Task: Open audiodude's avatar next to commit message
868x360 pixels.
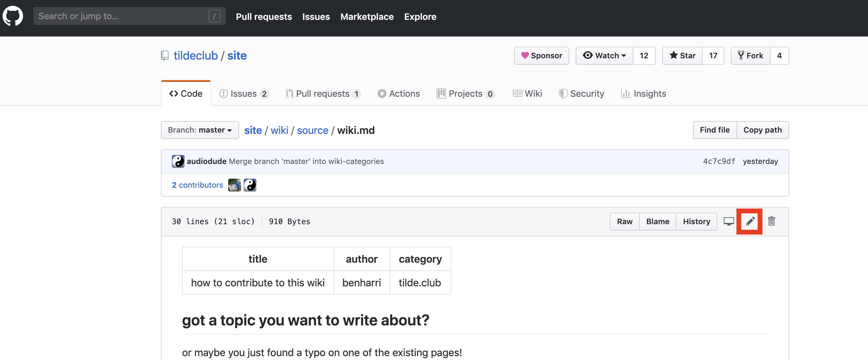Action: point(178,161)
